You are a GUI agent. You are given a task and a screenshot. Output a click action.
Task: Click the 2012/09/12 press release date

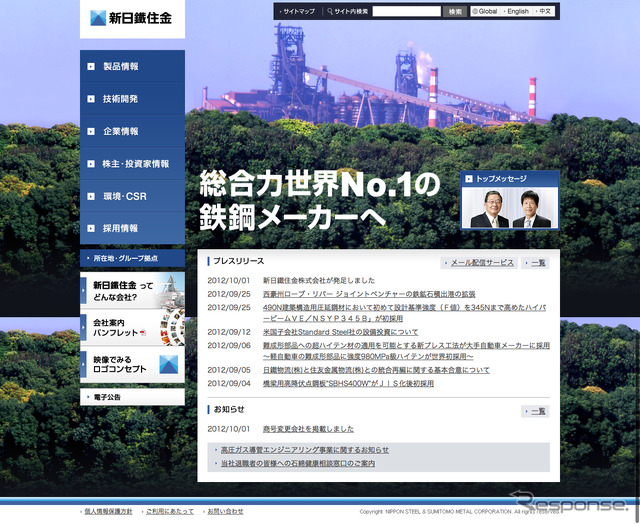[229, 332]
